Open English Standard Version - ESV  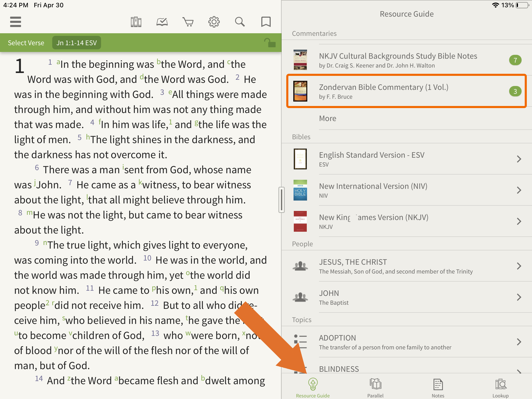pyautogui.click(x=407, y=159)
